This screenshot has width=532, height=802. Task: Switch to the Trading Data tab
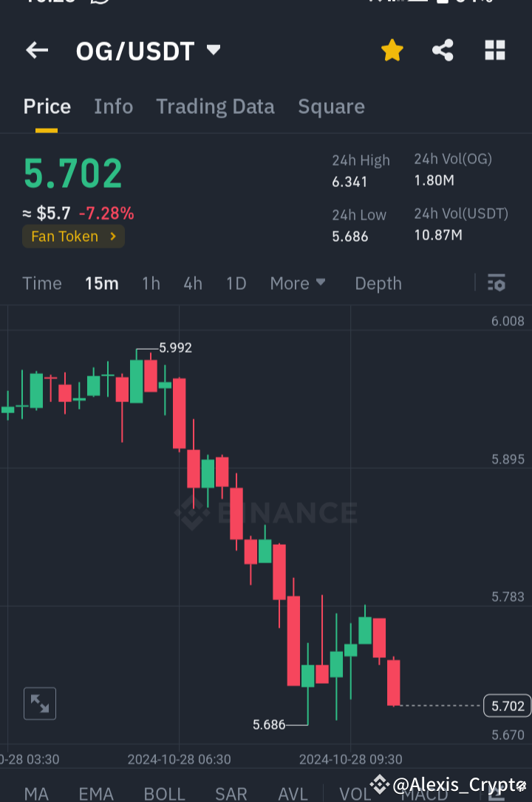click(x=215, y=106)
